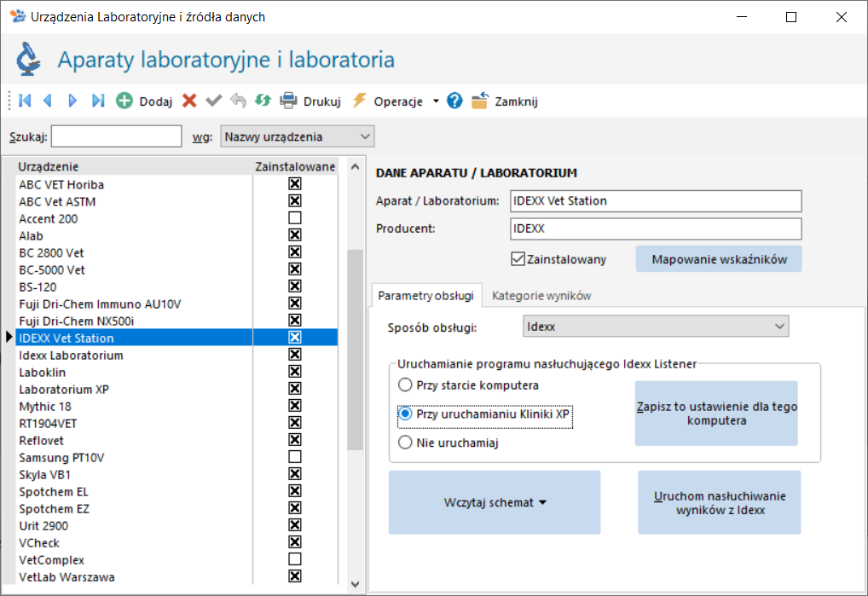Click the green plus Dodaj icon
The image size is (868, 596).
coord(124,101)
